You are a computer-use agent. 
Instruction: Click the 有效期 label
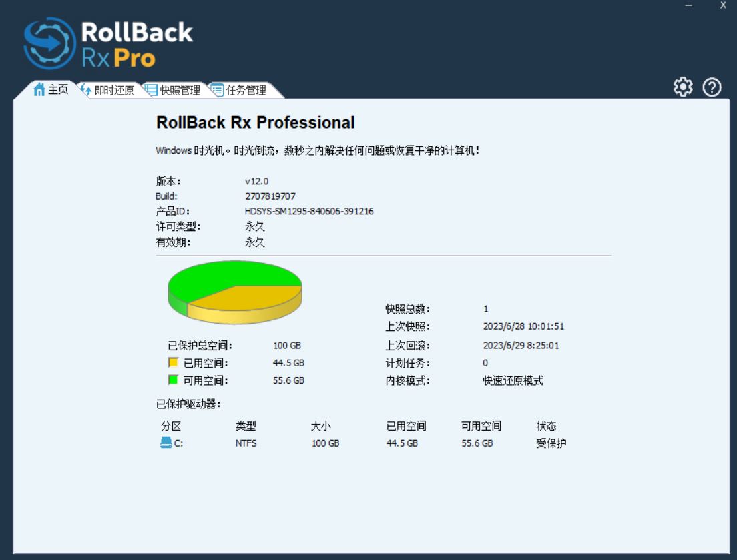pyautogui.click(x=173, y=242)
